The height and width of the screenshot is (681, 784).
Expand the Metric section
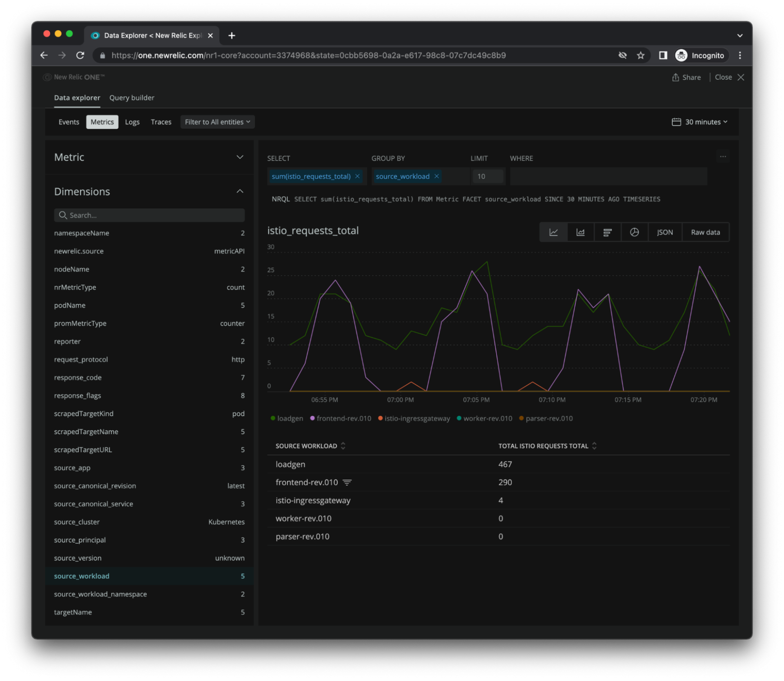pyautogui.click(x=240, y=157)
